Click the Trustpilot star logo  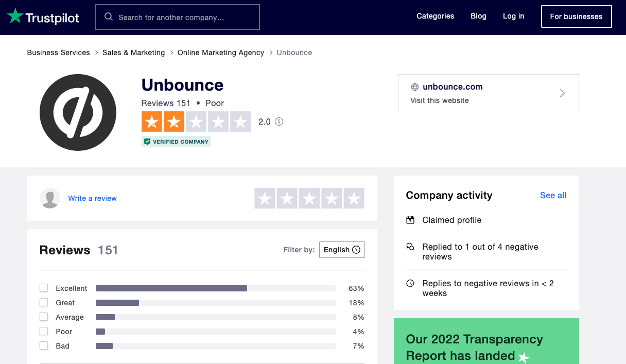pyautogui.click(x=15, y=16)
